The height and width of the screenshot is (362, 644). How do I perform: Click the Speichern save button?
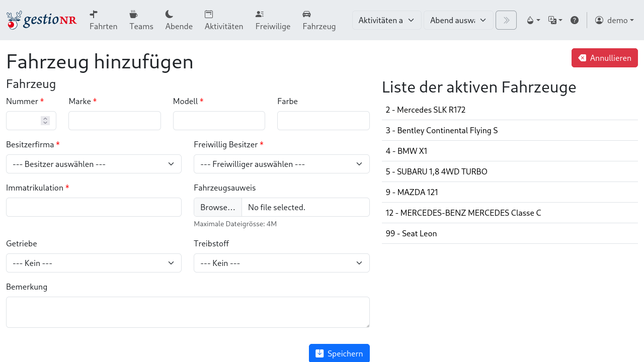coord(339,353)
